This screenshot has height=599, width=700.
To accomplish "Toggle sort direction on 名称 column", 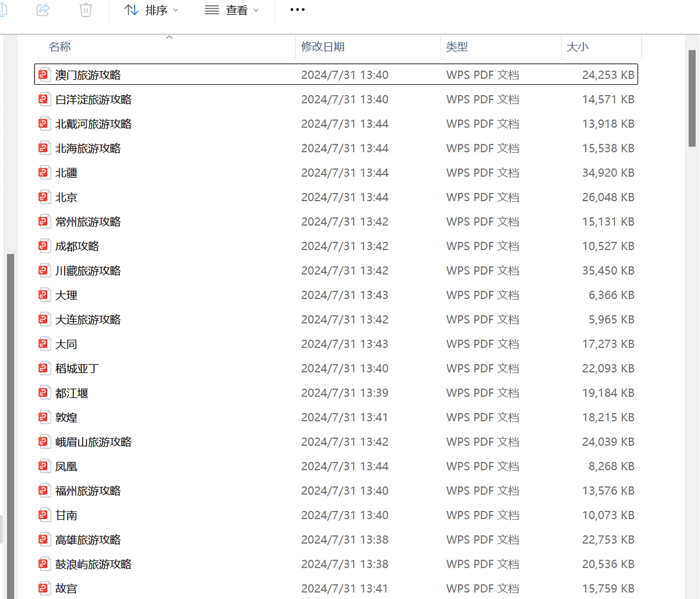I will [x=60, y=46].
